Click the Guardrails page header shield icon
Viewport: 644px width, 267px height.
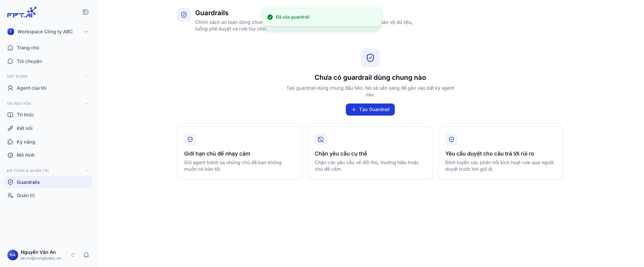[184, 15]
